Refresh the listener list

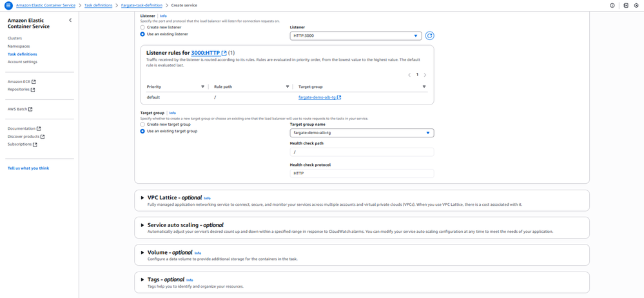(x=429, y=35)
